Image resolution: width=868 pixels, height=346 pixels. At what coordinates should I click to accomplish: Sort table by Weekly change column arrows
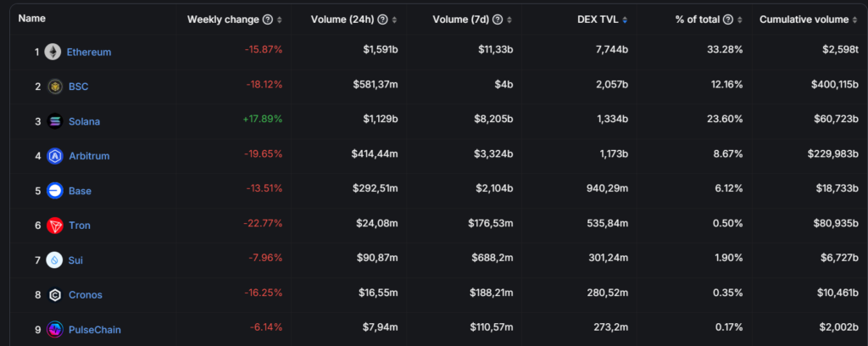coord(280,20)
